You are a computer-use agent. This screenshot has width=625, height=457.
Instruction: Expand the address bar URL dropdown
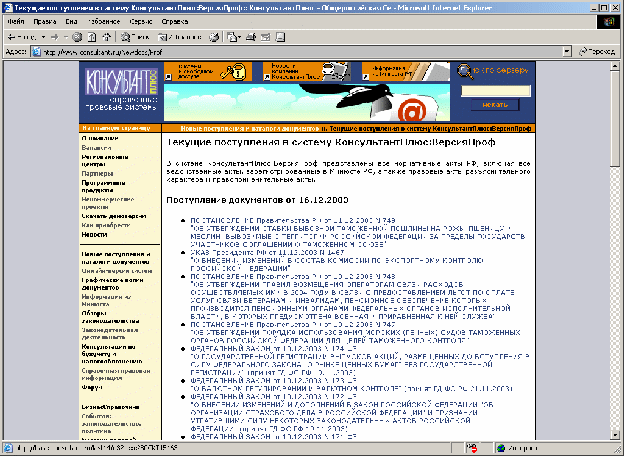click(568, 52)
